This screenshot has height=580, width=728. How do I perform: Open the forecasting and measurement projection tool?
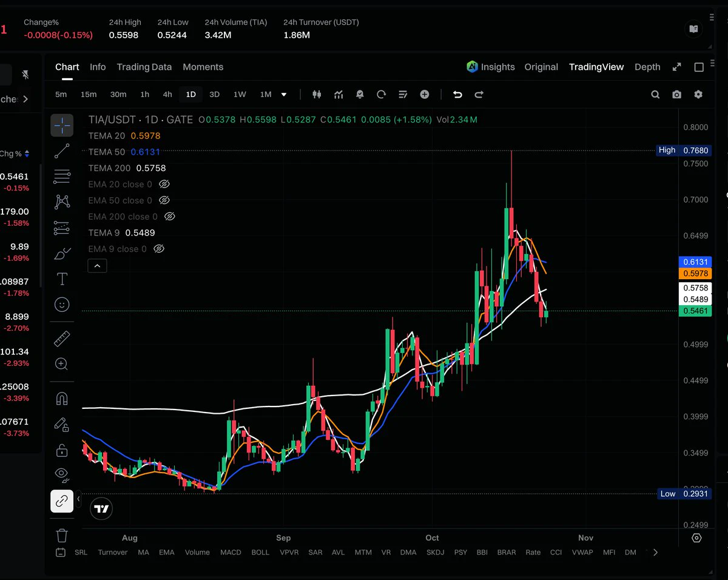[62, 228]
